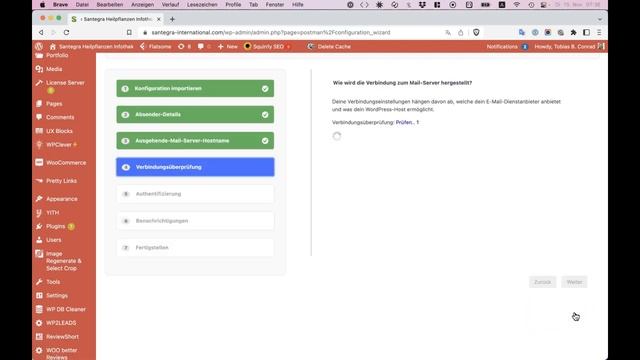The width and height of the screenshot is (640, 360).
Task: Visit site Santegra Heilpflanzen Infothek
Action: click(x=92, y=47)
